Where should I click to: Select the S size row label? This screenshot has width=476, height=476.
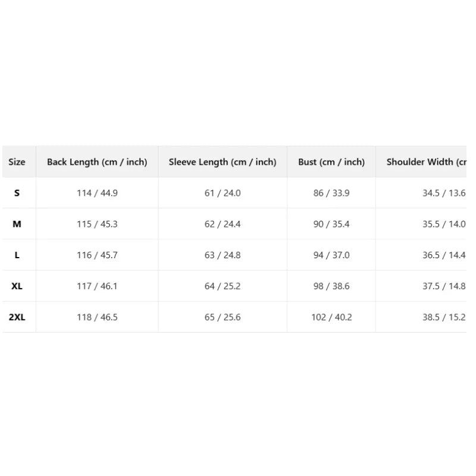17,193
